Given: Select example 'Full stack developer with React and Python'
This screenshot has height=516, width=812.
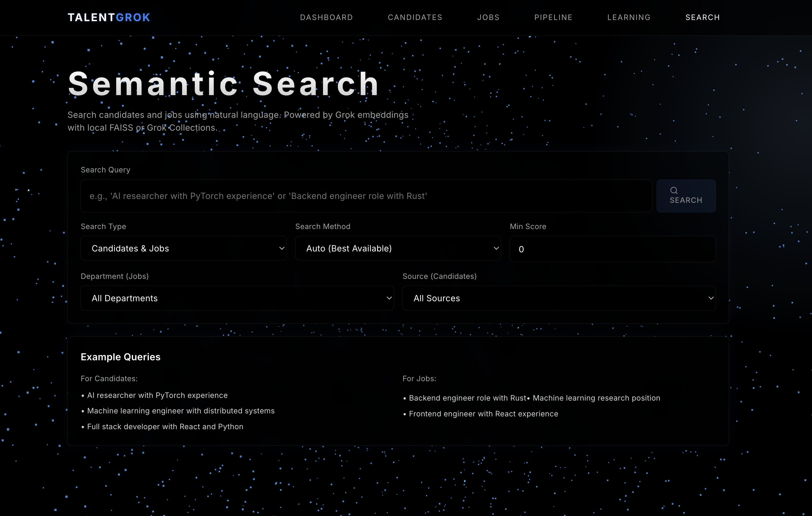Looking at the screenshot, I should [165, 427].
